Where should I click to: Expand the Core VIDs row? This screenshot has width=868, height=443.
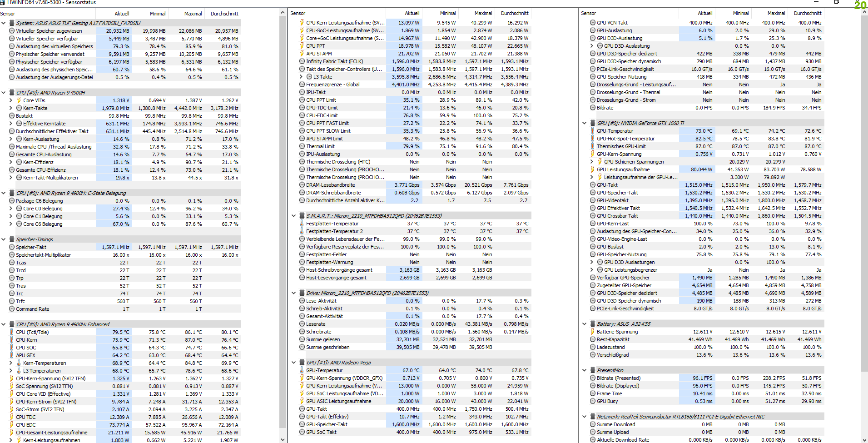click(11, 100)
